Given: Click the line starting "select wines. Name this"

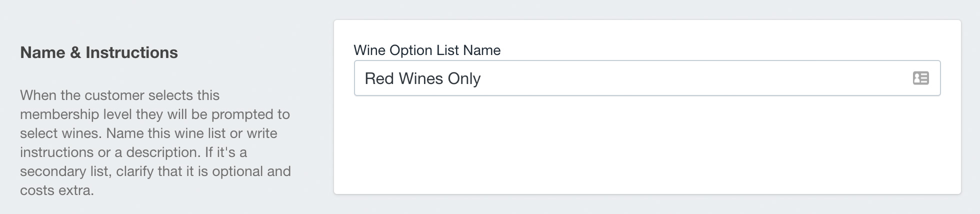Looking at the screenshot, I should 148,133.
